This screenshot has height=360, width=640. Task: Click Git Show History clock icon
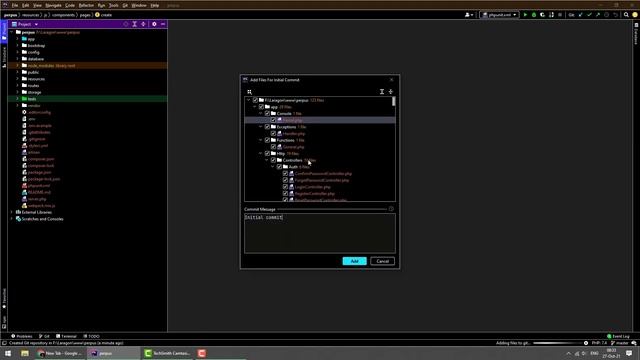[607, 15]
